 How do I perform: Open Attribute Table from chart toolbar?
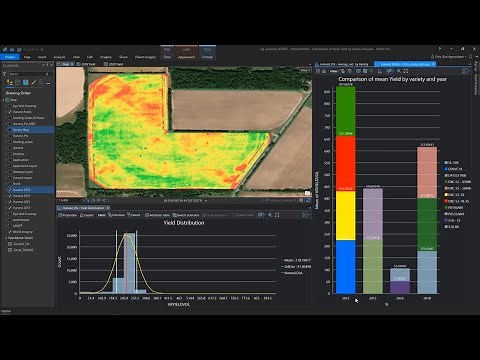[x=157, y=215]
